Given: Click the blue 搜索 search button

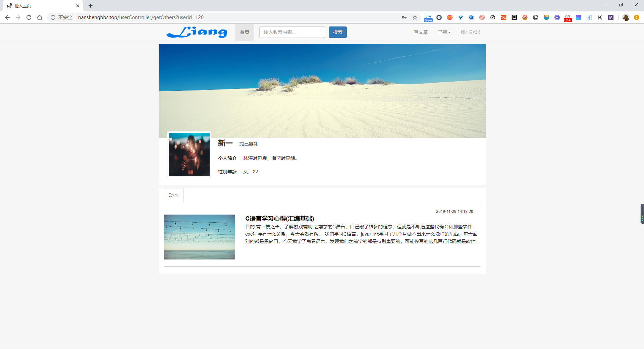Looking at the screenshot, I should pyautogui.click(x=338, y=32).
